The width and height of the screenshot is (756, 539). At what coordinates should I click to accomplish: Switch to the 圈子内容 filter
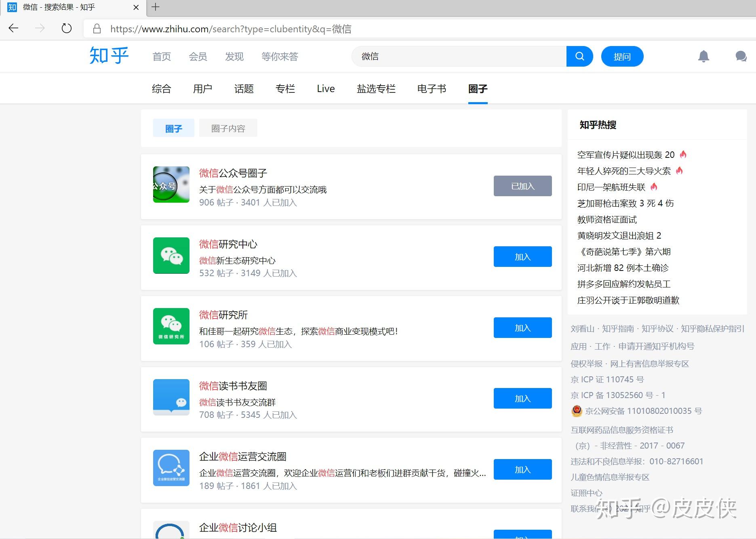click(x=228, y=128)
